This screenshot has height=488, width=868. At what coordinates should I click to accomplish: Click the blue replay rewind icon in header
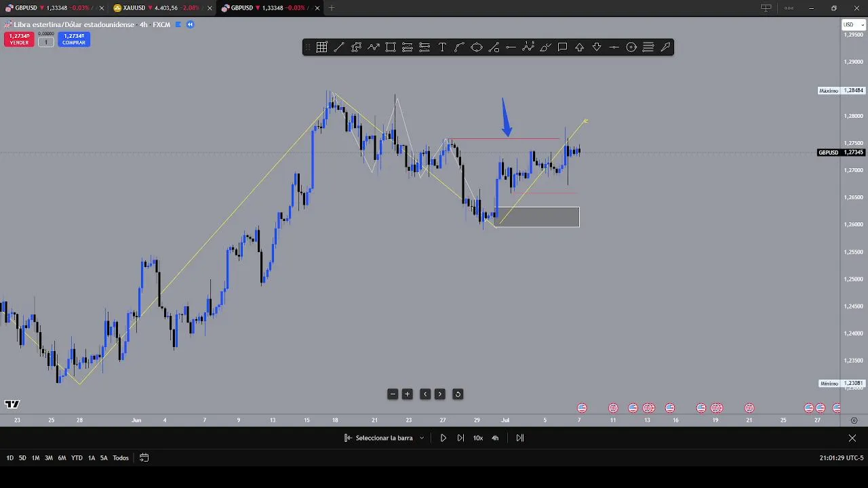191,24
